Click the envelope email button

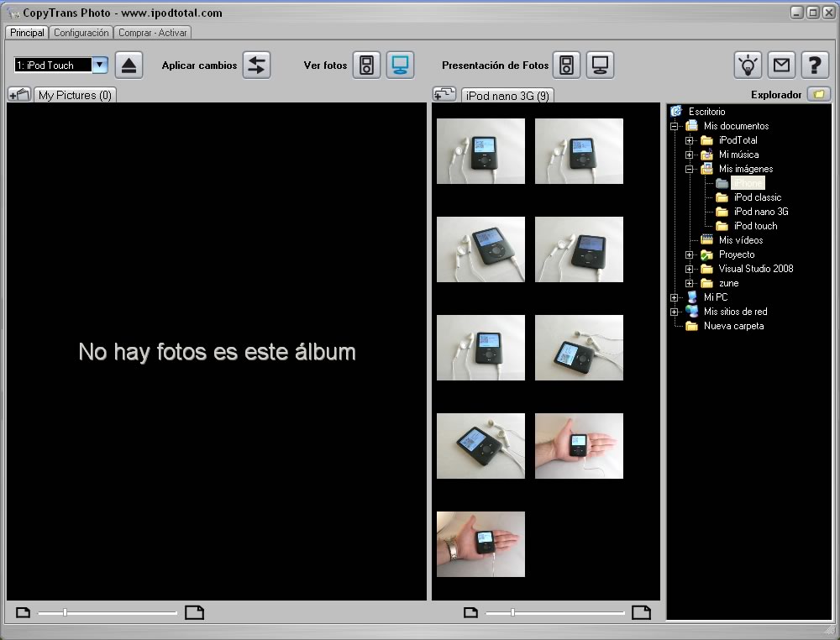coord(781,66)
